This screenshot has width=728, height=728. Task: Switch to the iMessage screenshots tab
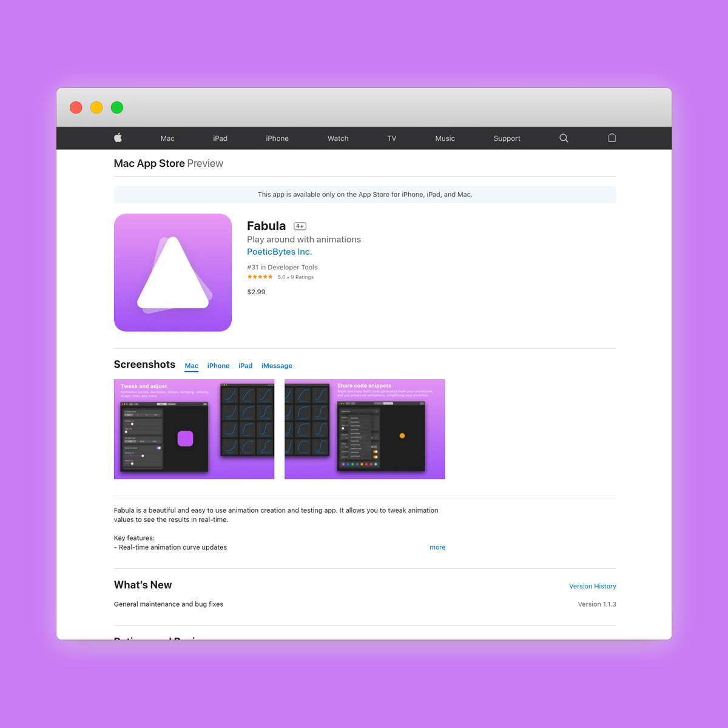tap(277, 366)
